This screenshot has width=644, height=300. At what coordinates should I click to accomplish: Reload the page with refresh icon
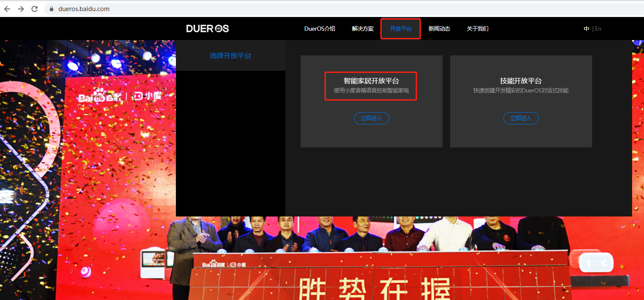34,9
